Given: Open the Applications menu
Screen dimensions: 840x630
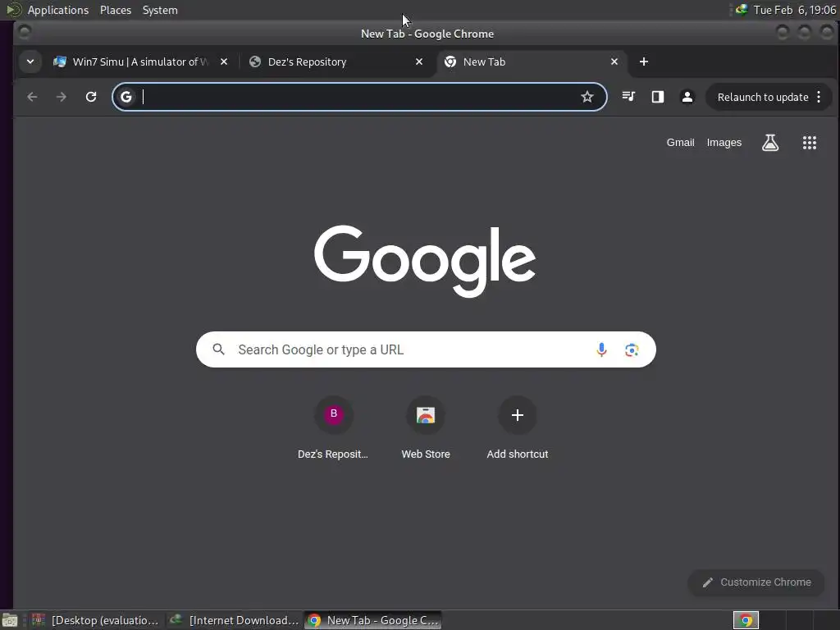Looking at the screenshot, I should pos(58,10).
